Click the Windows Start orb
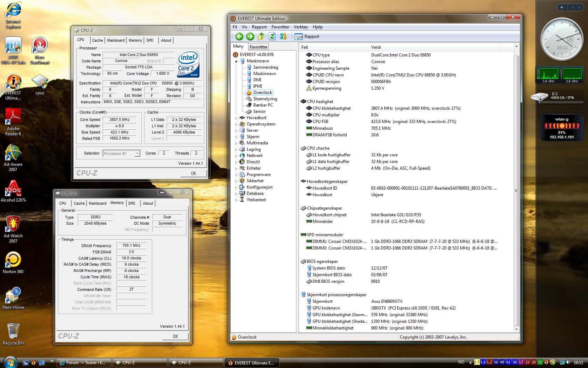588x368 pixels. click(9, 362)
